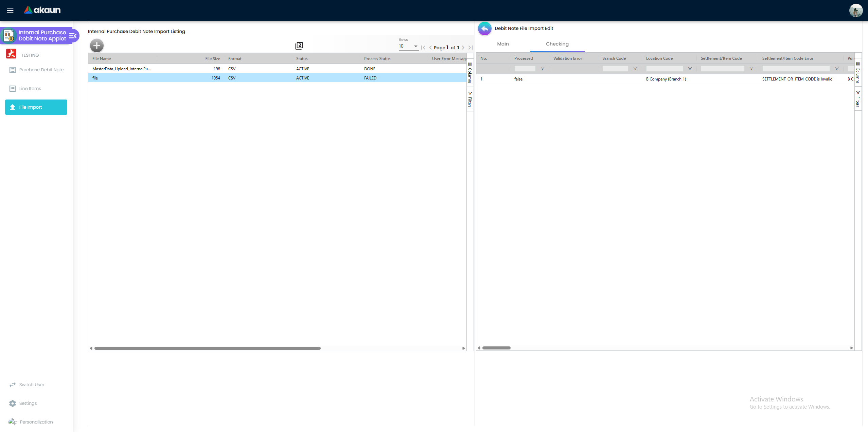868x432 pixels.
Task: Open Purchase Debit Note listing
Action: click(36, 70)
